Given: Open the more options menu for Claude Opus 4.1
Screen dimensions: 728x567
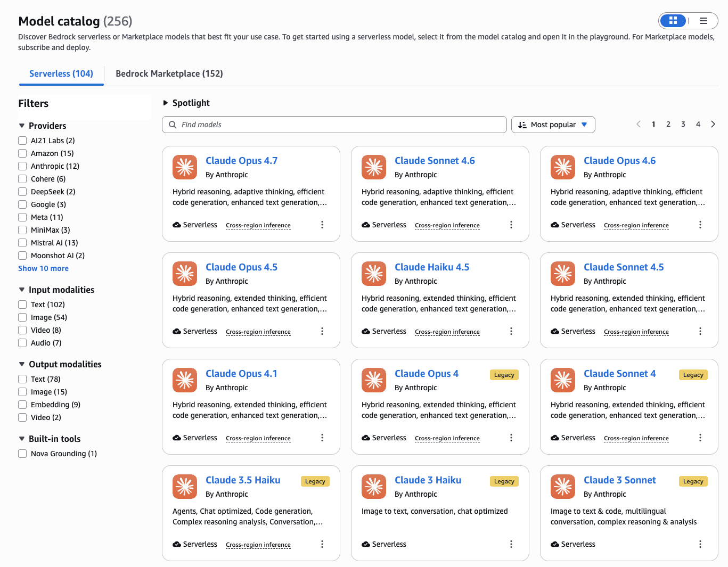Looking at the screenshot, I should 322,438.
